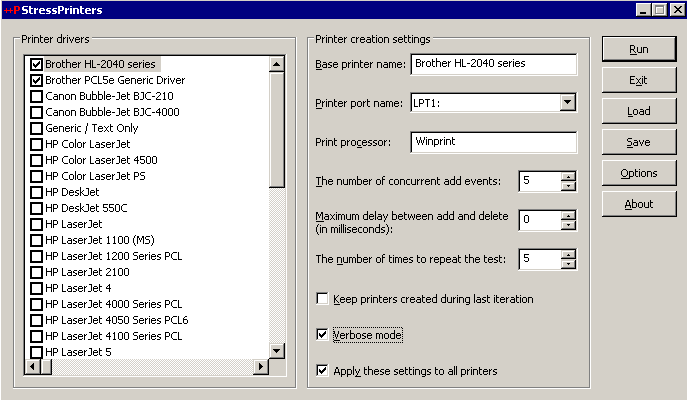687x400 pixels.
Task: Check the HP DeskJet 550C driver
Action: pos(36,208)
